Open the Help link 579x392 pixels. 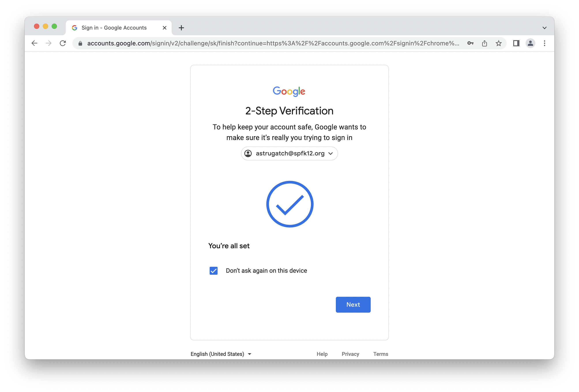click(x=322, y=354)
